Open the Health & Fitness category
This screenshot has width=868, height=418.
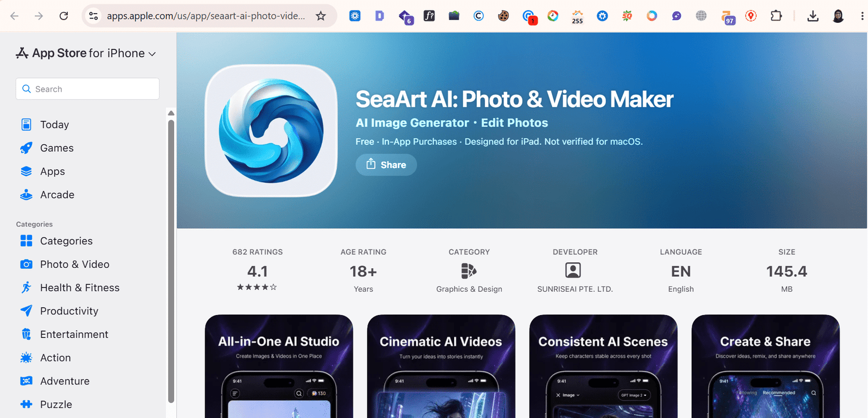coord(80,287)
